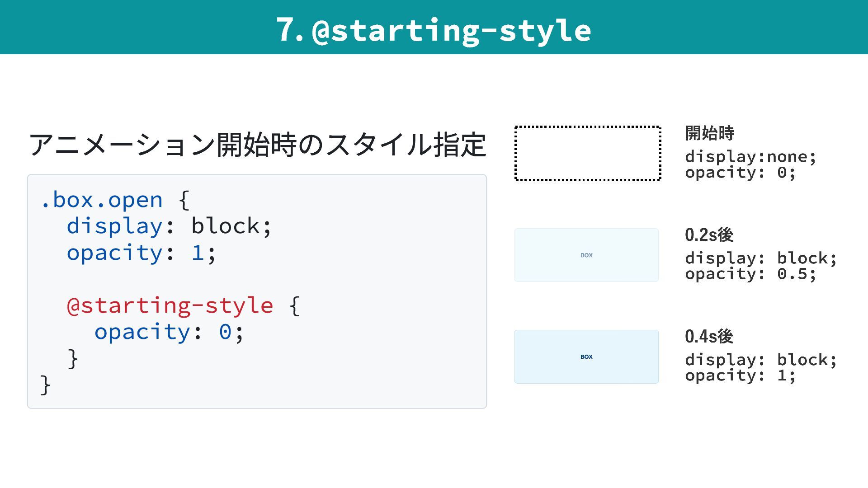
Task: Click the ".box.open {" selector line
Action: (115, 200)
